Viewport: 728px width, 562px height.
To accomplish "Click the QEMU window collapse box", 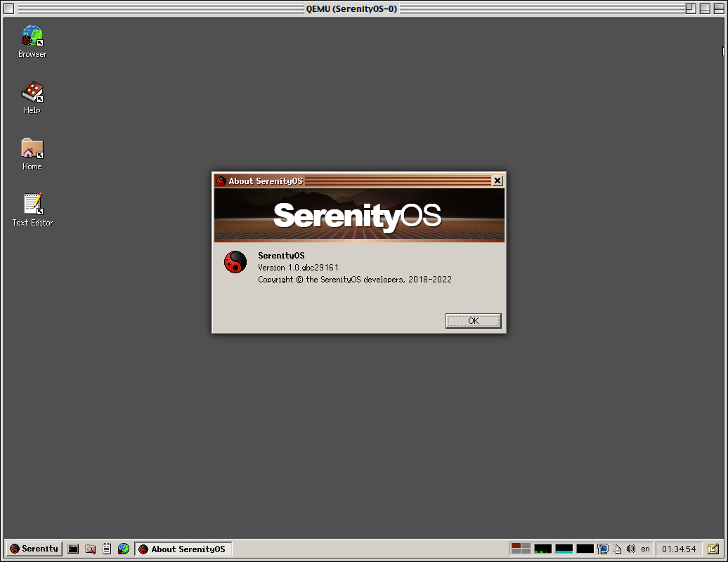I will pyautogui.click(x=719, y=8).
